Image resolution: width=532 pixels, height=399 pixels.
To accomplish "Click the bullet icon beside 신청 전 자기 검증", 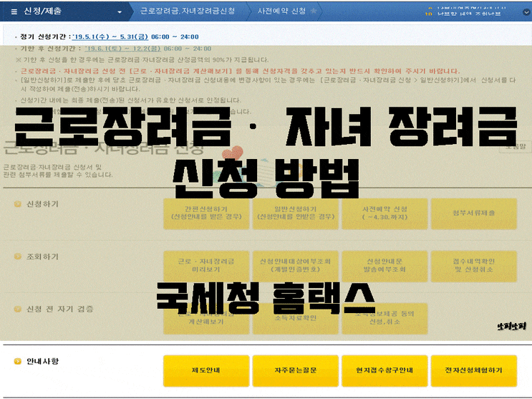I will pyautogui.click(x=18, y=309).
